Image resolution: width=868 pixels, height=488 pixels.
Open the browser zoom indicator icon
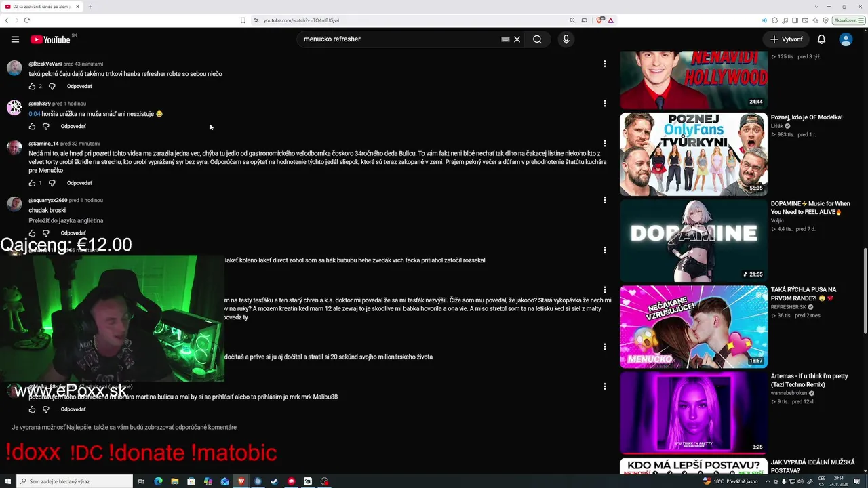point(572,20)
